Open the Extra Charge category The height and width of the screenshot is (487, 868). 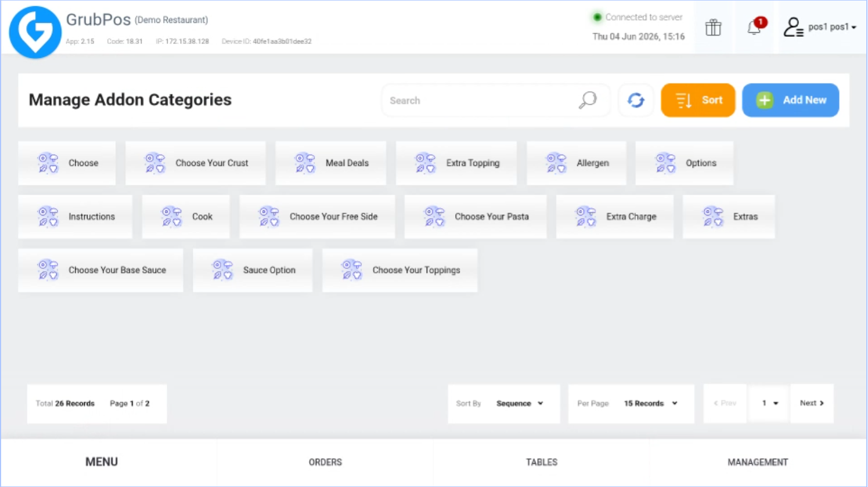pyautogui.click(x=615, y=217)
